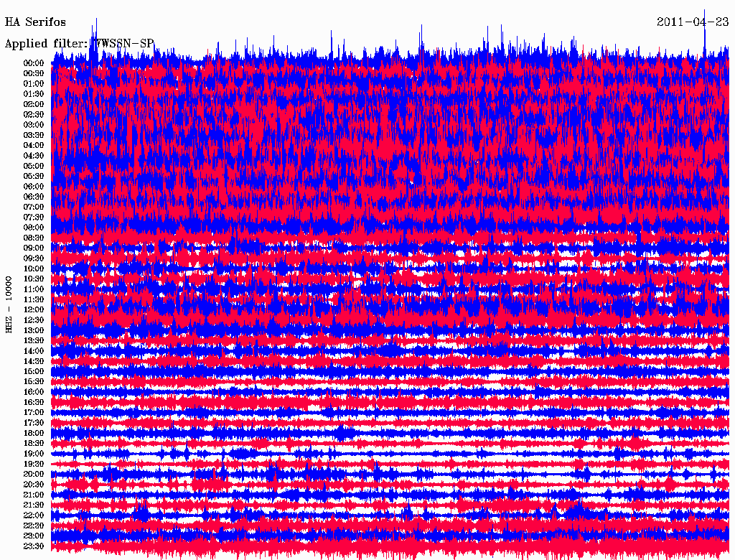The image size is (735, 560).
Task: Select the 13:30 time label
Action: pyautogui.click(x=34, y=340)
